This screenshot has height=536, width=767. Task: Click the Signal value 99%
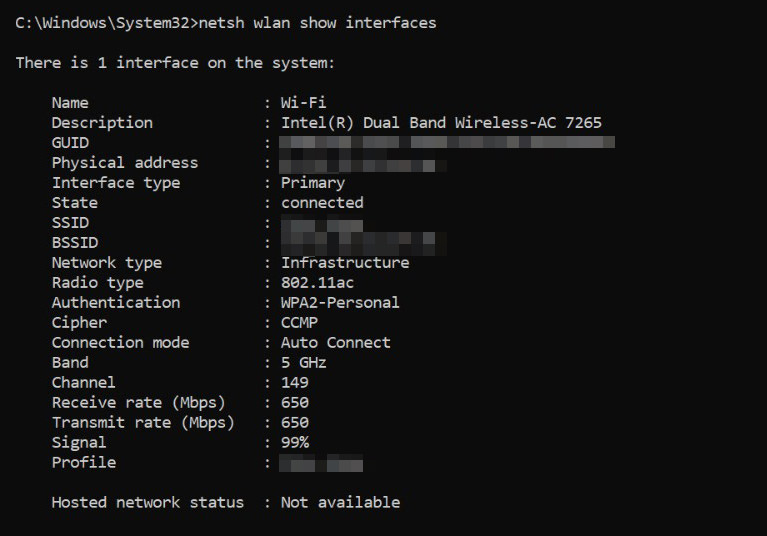[294, 443]
